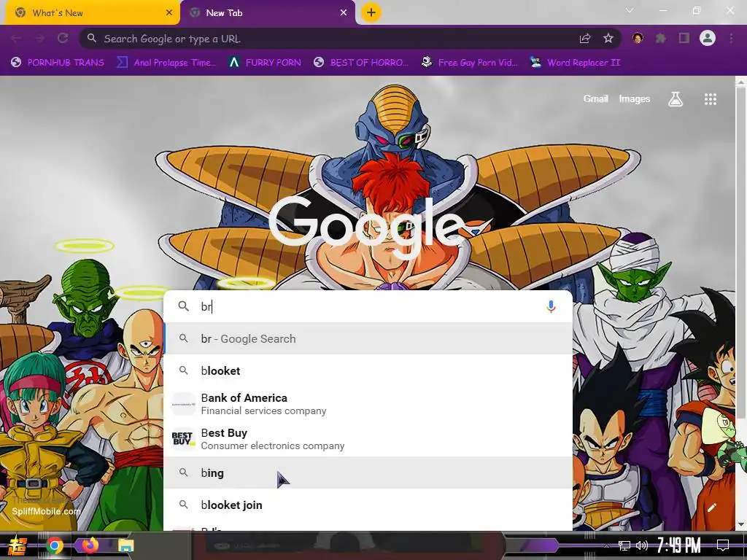Open File Explorer from the taskbar
The width and height of the screenshot is (747, 560).
coord(125,545)
